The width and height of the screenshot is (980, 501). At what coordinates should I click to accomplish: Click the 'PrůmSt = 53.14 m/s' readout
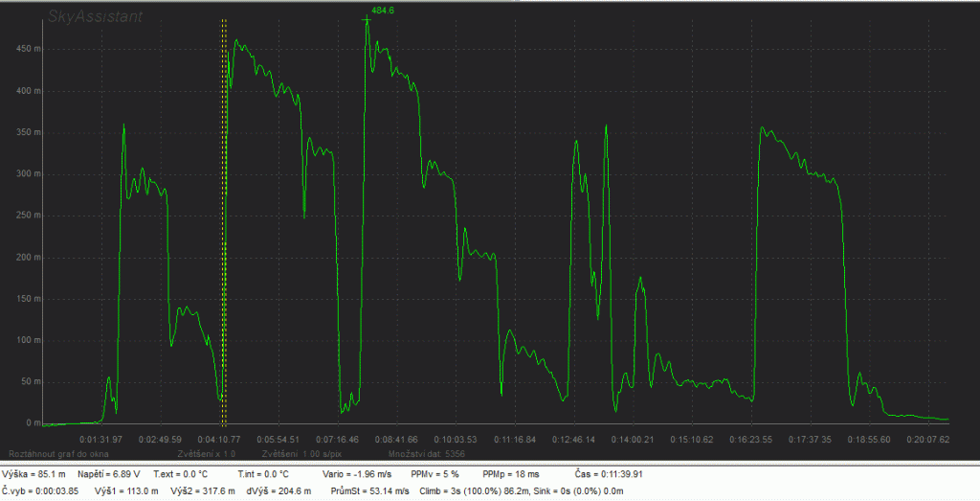(369, 490)
